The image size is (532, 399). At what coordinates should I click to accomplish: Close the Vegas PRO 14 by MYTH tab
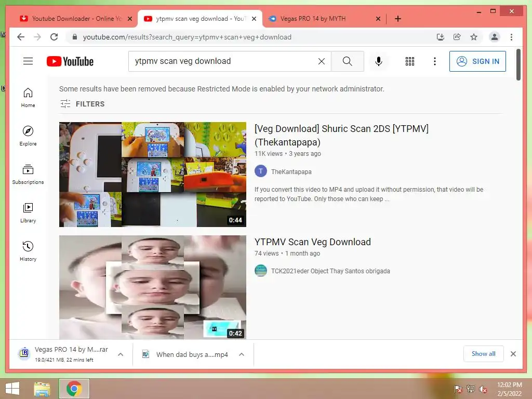pos(378,19)
